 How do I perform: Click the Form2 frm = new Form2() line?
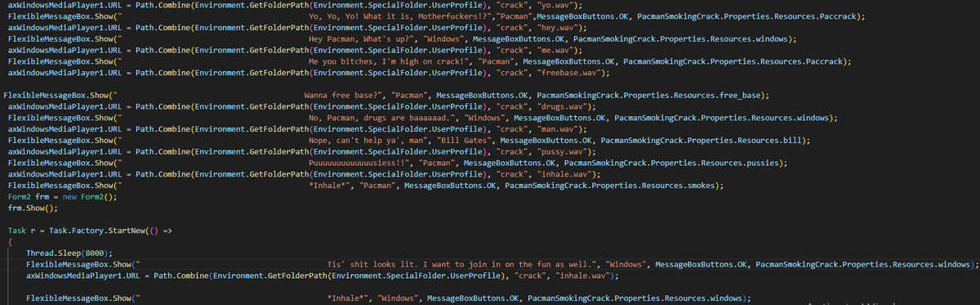coord(63,198)
